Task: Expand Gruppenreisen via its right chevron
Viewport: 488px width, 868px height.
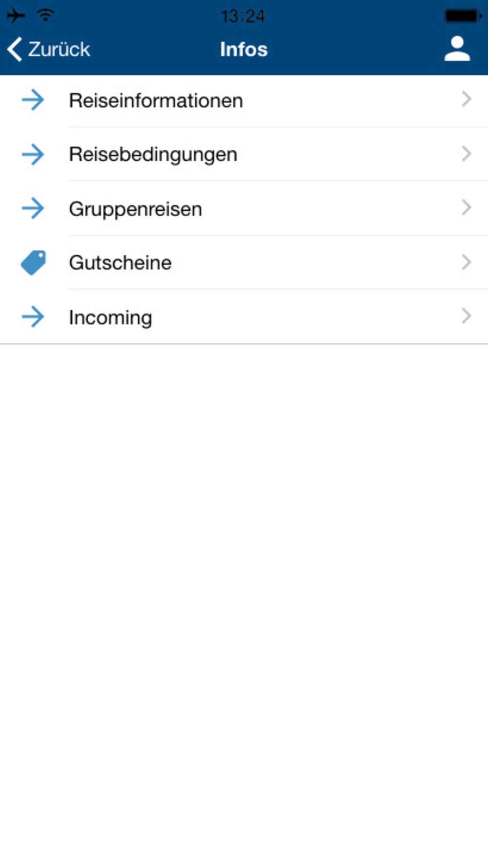Action: coord(467,207)
